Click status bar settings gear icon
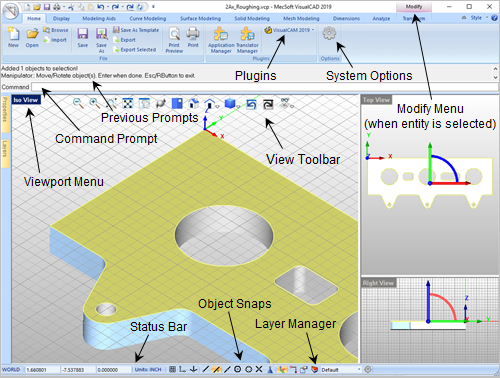This screenshot has width=500, height=378. tap(368, 369)
